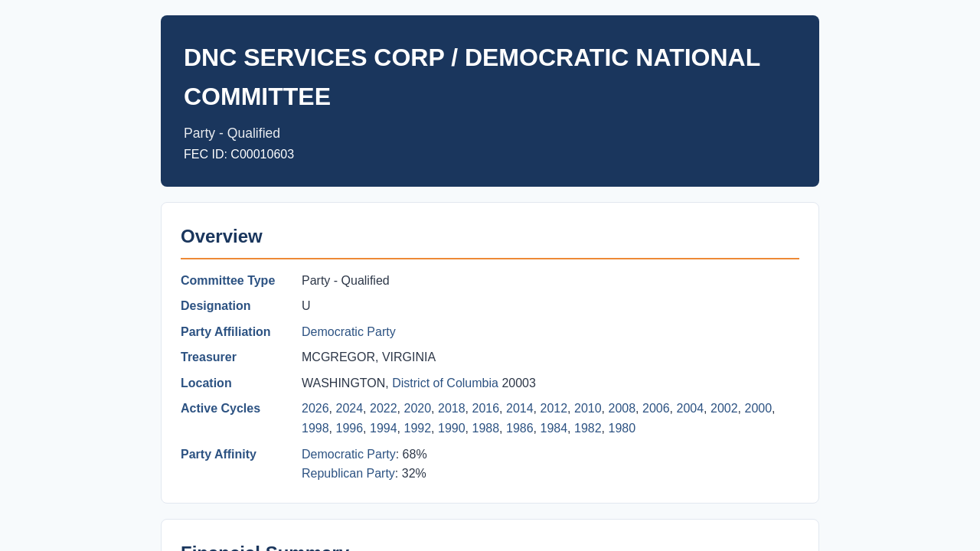Viewport: 980px width, 551px height.
Task: Click the FEC ID C00010603 text
Action: coord(239,155)
